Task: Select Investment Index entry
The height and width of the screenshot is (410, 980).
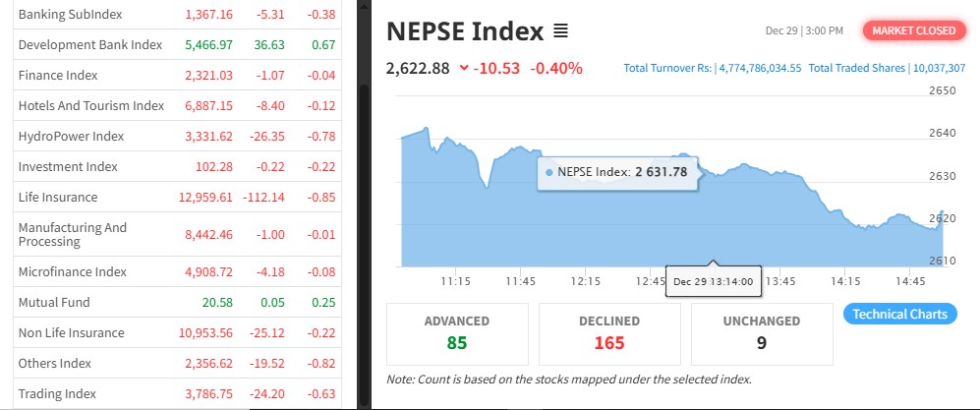Action: point(68,166)
